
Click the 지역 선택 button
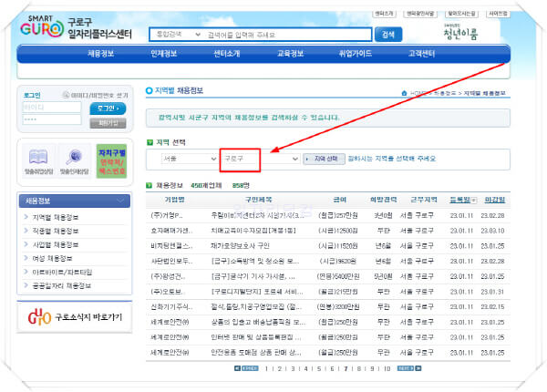324,159
